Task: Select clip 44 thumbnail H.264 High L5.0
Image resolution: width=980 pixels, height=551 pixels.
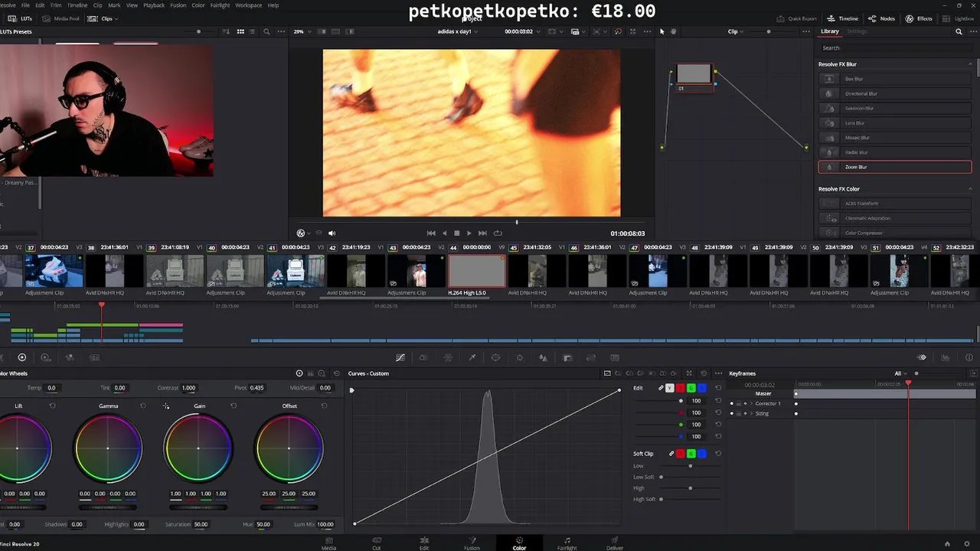Action: coord(477,271)
